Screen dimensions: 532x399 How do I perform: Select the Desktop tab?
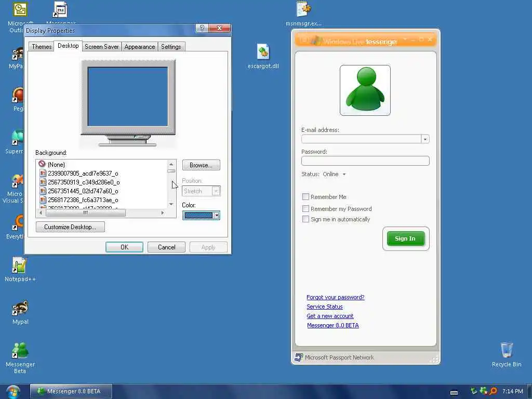(68, 46)
